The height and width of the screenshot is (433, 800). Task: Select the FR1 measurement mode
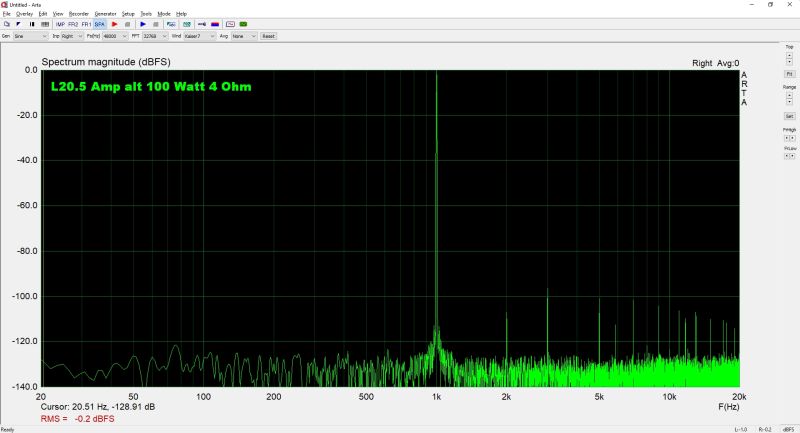pyautogui.click(x=86, y=23)
